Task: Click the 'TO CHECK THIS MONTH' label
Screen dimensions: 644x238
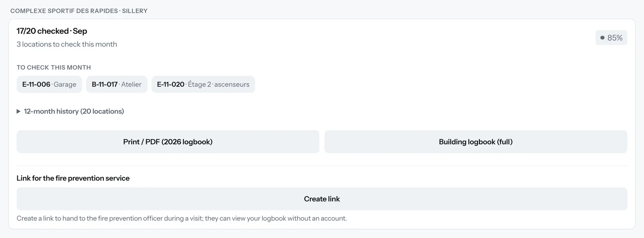Action: (x=54, y=68)
